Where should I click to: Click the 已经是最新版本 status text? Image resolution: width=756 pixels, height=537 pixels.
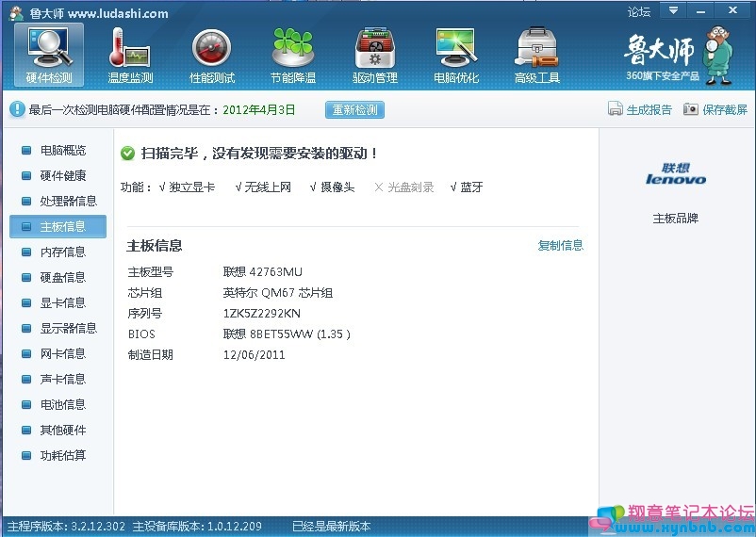(332, 527)
